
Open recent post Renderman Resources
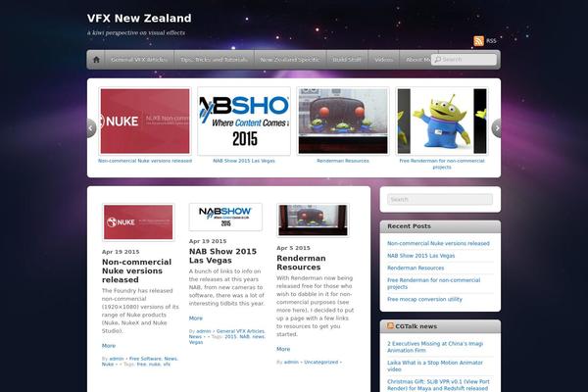416,269
